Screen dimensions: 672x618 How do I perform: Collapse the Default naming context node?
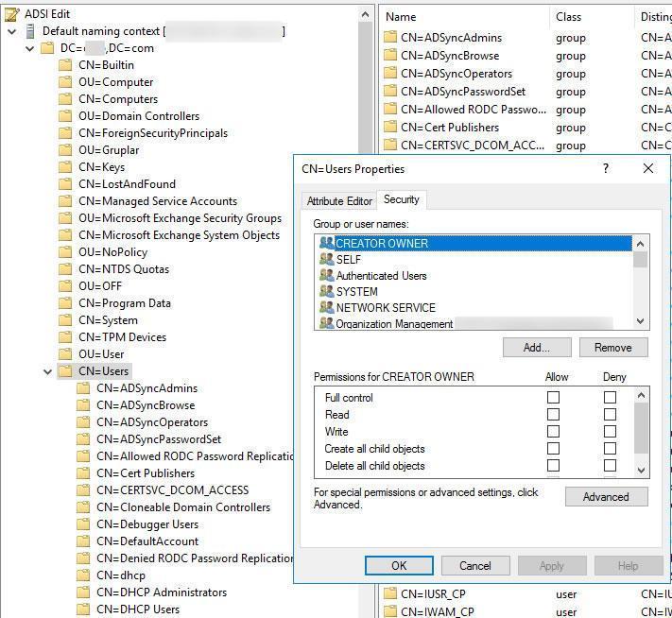click(11, 31)
